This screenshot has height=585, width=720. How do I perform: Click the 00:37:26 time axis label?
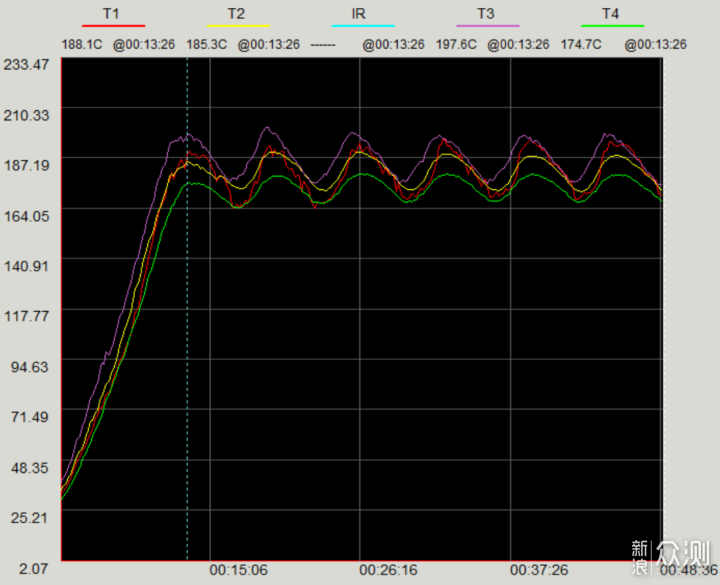(x=539, y=570)
